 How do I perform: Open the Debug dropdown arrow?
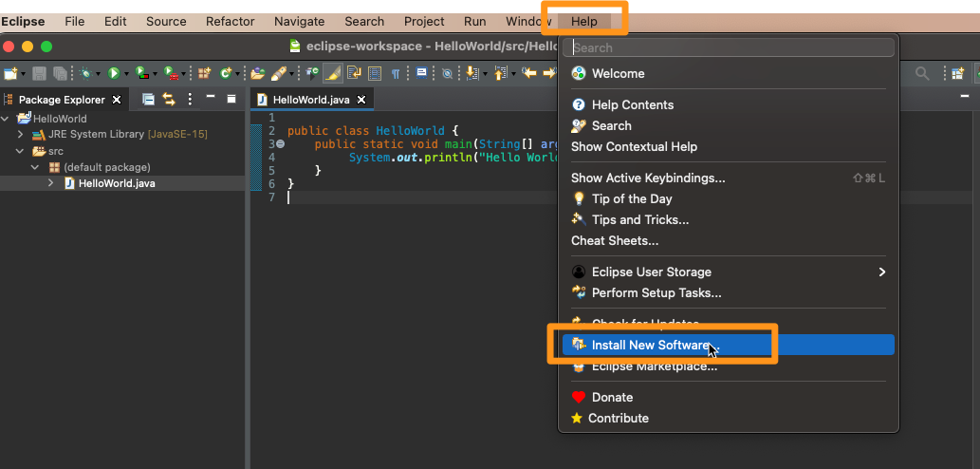98,74
